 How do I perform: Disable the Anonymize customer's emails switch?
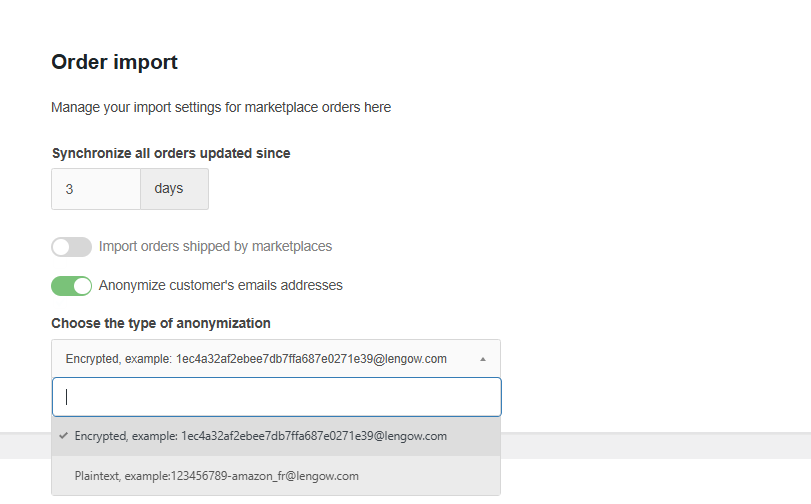[x=71, y=286]
